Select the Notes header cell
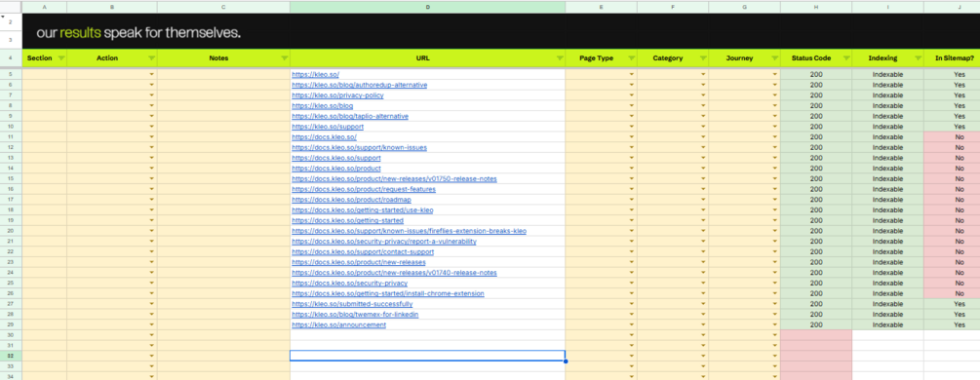980x380 pixels. tap(223, 58)
